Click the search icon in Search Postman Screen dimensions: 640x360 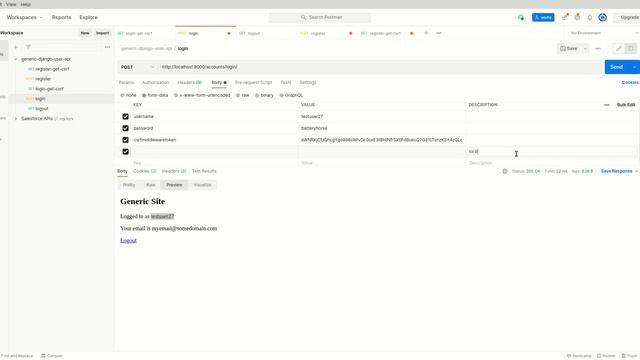click(303, 18)
